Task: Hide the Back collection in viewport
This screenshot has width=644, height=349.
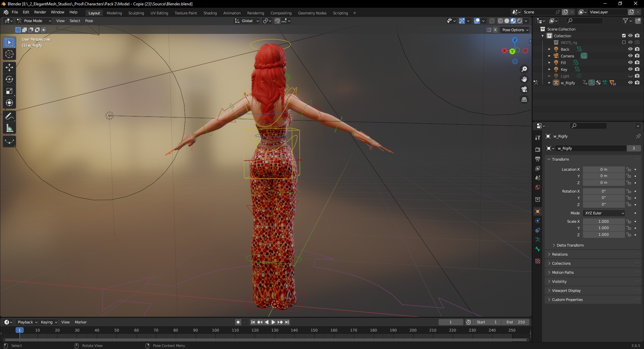Action: [630, 49]
